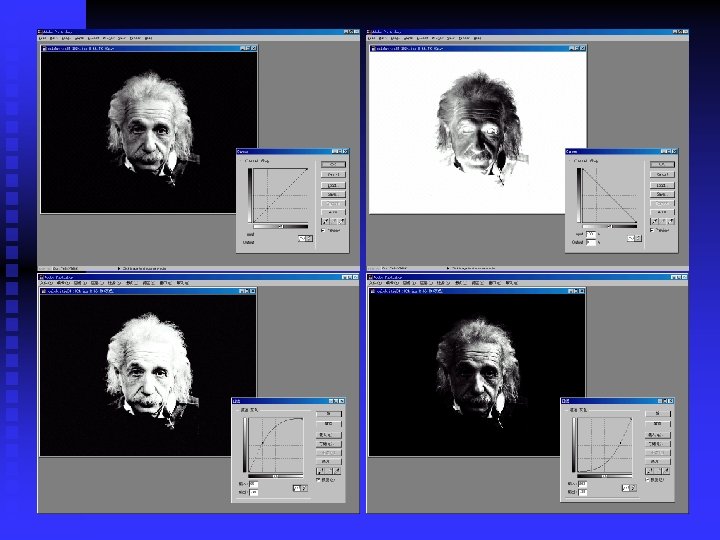
Task: Open File menu in normal-image Photoshop window
Action: 42,38
